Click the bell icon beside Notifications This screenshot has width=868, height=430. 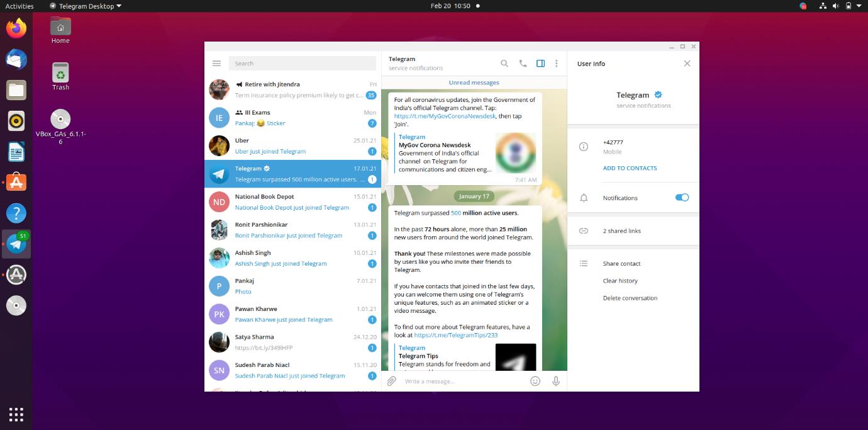584,198
